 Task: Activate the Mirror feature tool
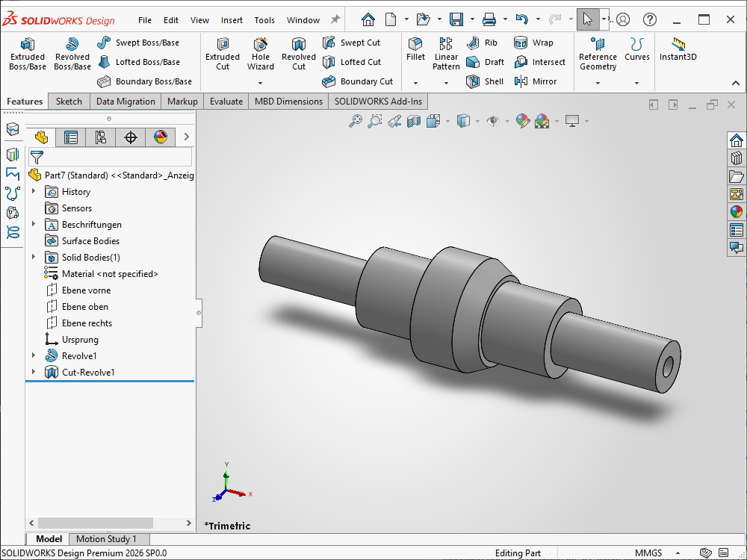[536, 81]
